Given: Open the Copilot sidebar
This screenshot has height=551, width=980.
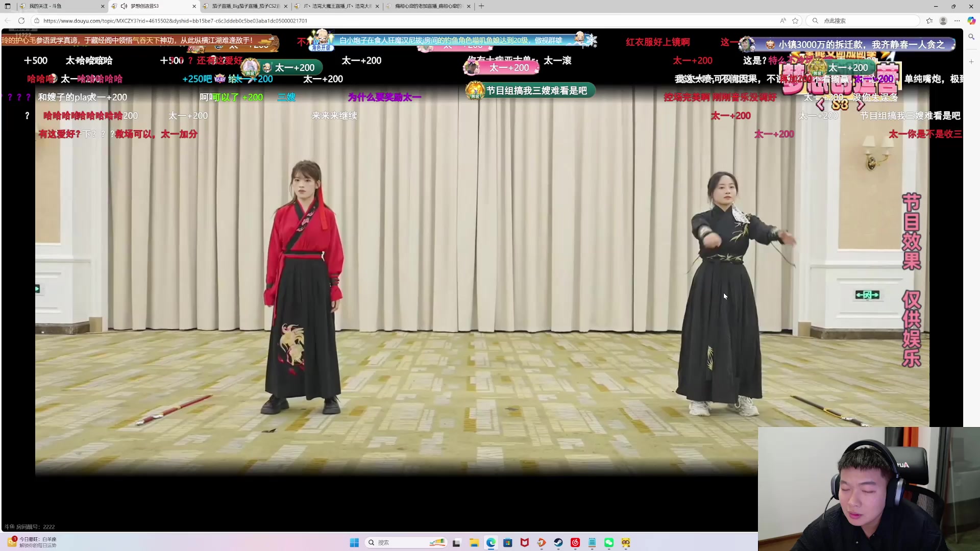Looking at the screenshot, I should (x=971, y=20).
